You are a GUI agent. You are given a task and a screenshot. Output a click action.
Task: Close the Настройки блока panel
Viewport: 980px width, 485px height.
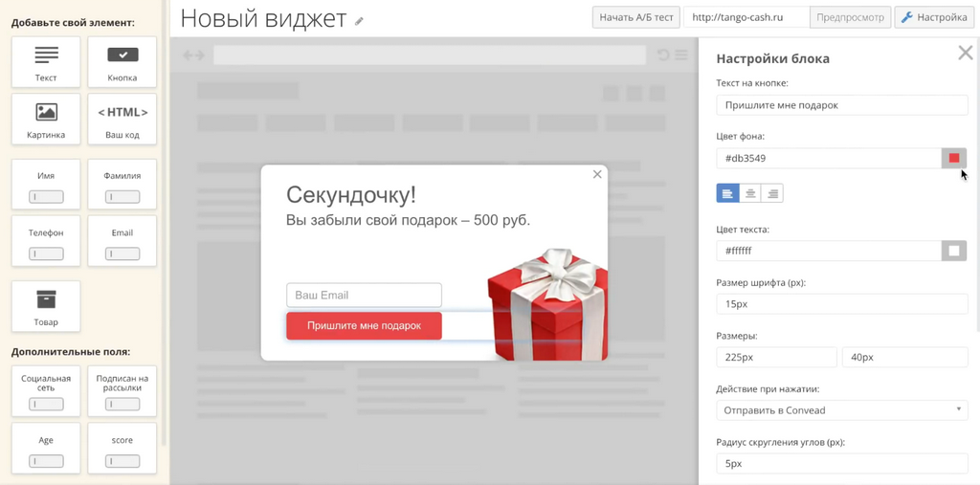click(x=966, y=53)
